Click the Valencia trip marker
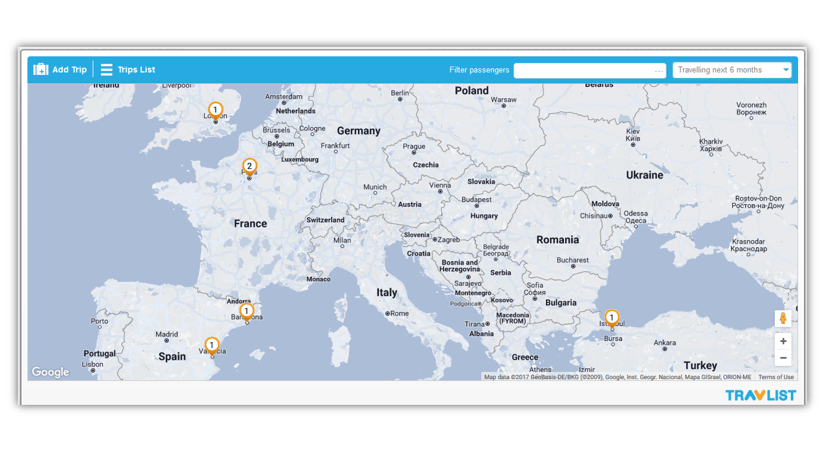 point(211,345)
